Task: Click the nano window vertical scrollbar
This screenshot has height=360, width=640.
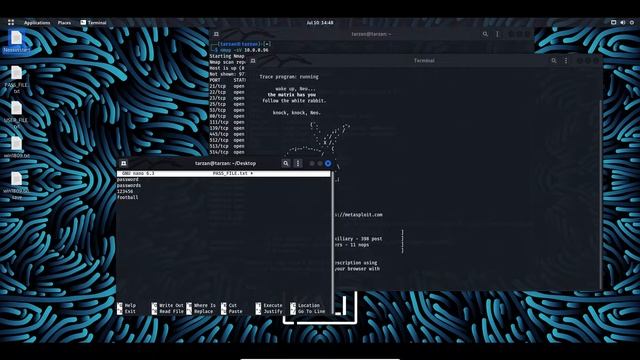Action: click(x=333, y=242)
